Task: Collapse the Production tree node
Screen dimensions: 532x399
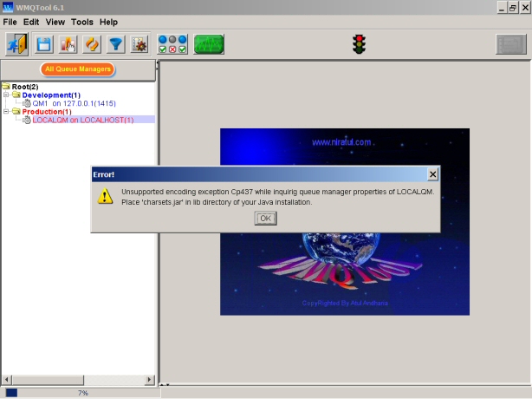Action: tap(6, 111)
